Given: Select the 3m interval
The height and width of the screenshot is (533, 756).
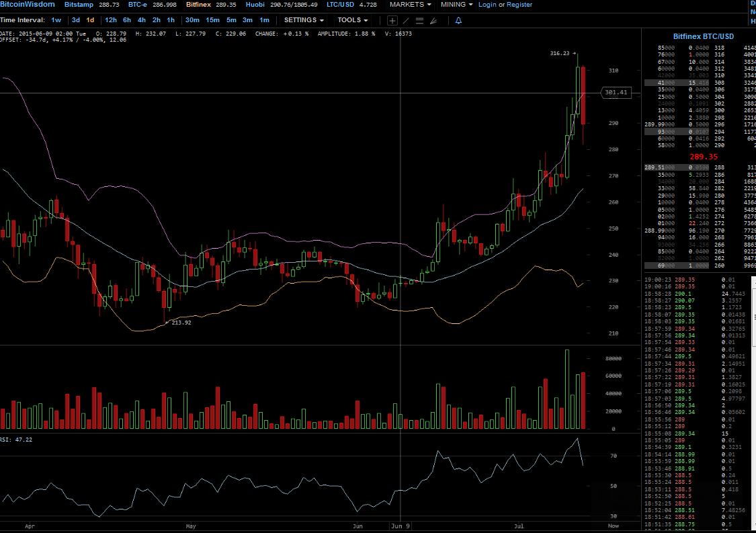Looking at the screenshot, I should pyautogui.click(x=247, y=20).
